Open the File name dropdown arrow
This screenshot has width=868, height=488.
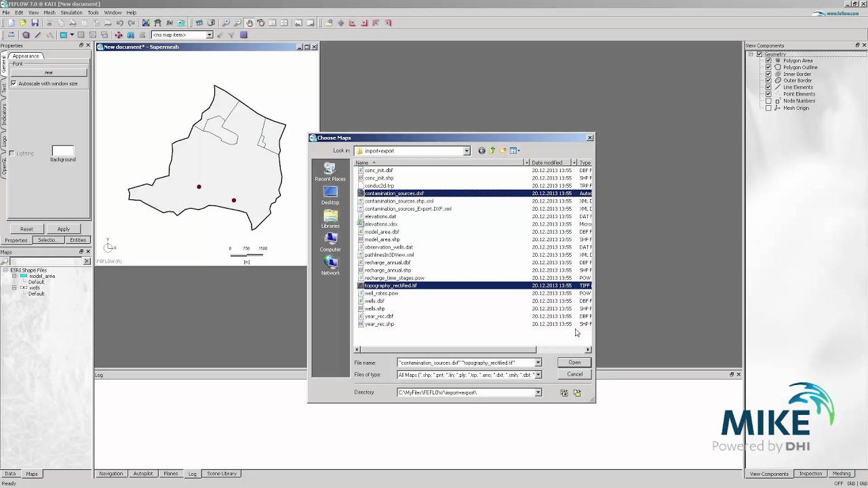point(538,363)
